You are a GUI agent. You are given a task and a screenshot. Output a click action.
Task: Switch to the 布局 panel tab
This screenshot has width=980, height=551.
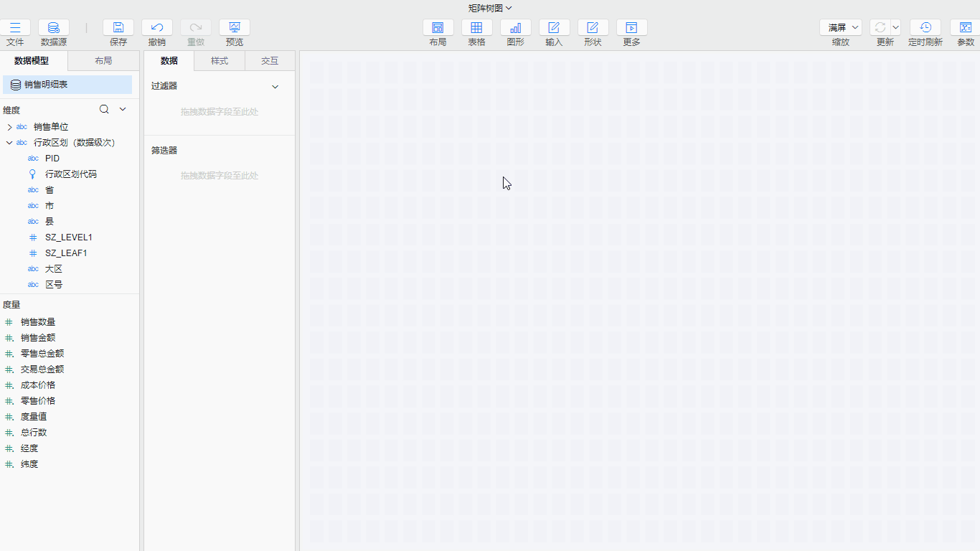point(103,61)
